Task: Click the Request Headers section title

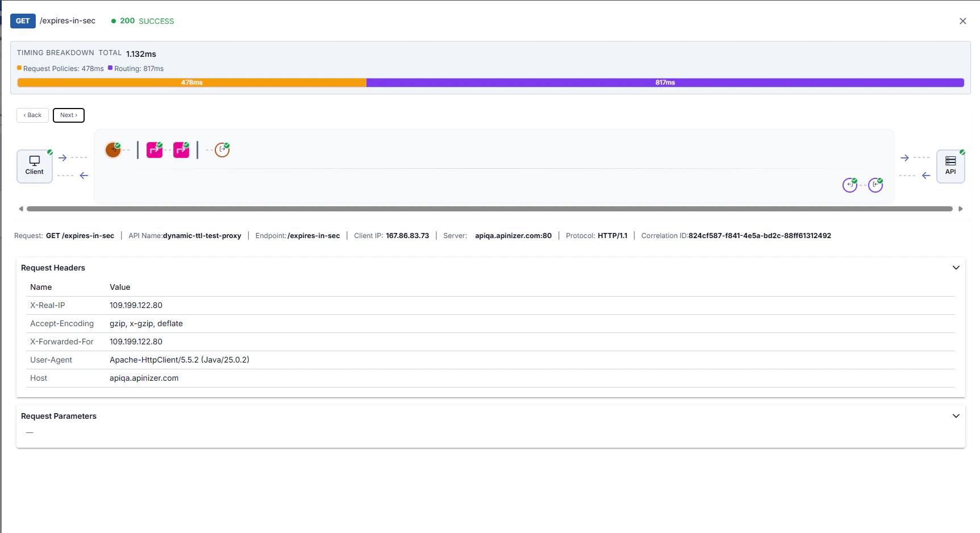Action: 53,268
